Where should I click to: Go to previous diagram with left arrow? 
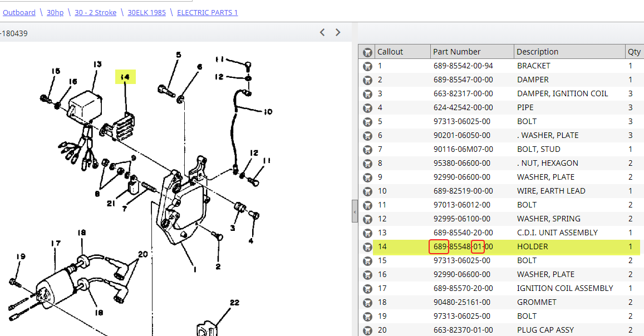click(x=322, y=32)
